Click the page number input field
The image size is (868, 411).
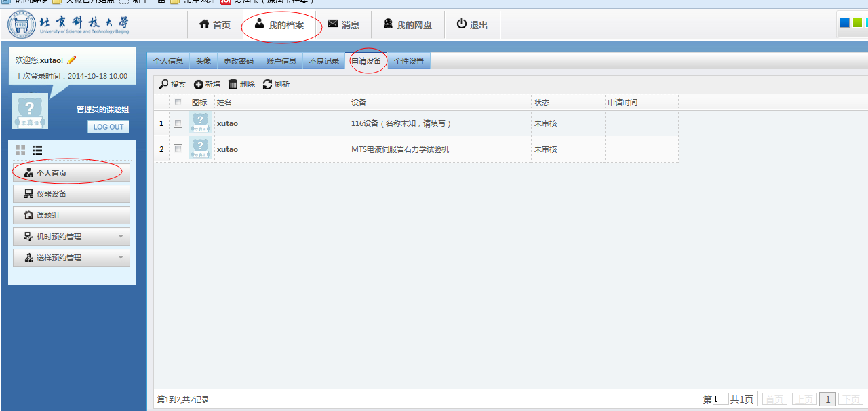(720, 399)
